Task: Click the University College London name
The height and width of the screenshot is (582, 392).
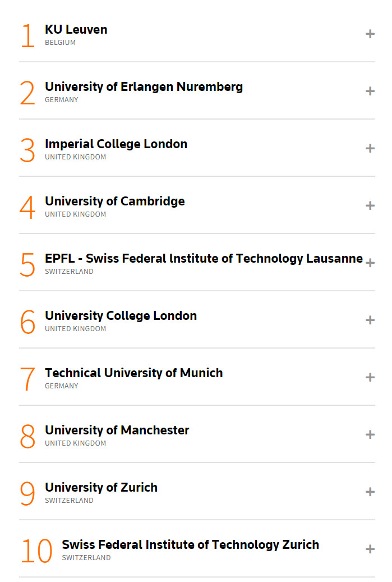Action: point(121,316)
